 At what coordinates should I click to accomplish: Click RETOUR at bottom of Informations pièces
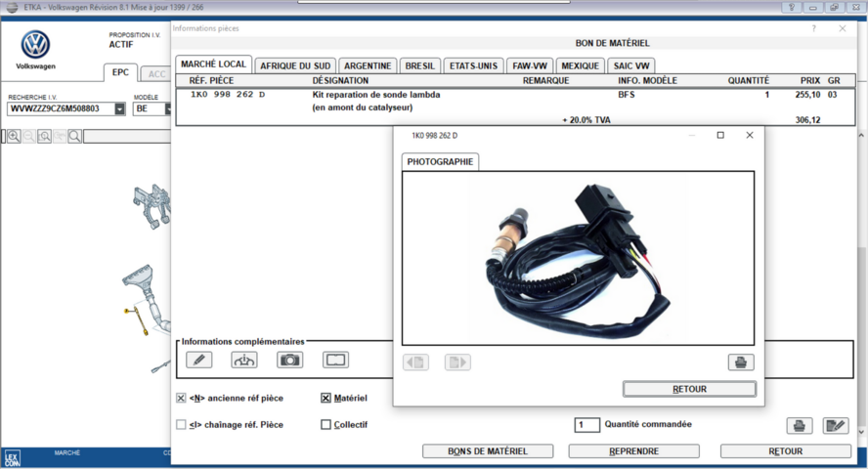click(786, 451)
